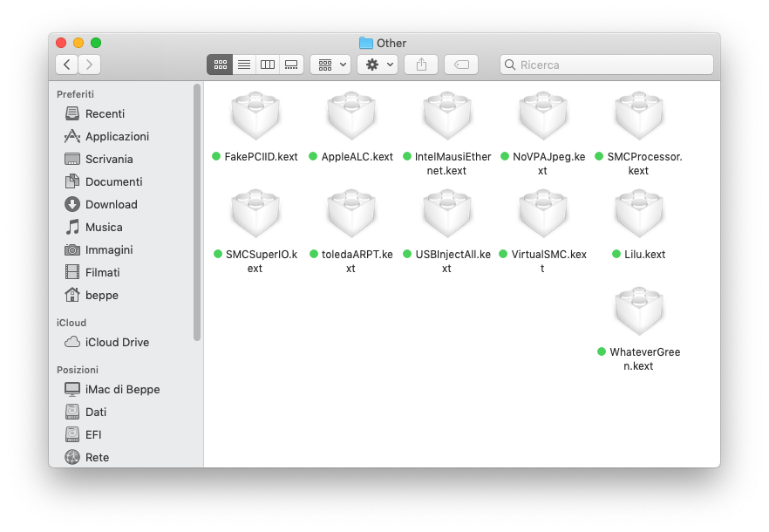Viewport: 769px width, 532px height.
Task: Open the gear action menu
Action: tap(378, 65)
